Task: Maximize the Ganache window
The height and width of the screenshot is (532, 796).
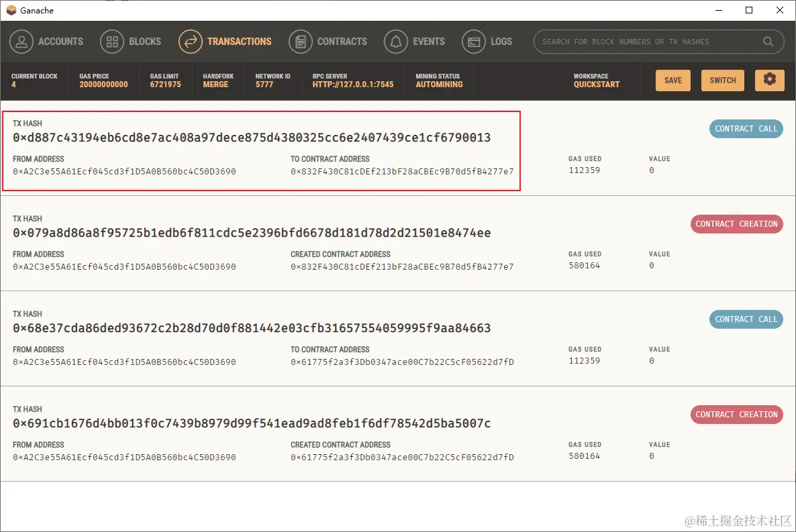Action: pyautogui.click(x=749, y=10)
